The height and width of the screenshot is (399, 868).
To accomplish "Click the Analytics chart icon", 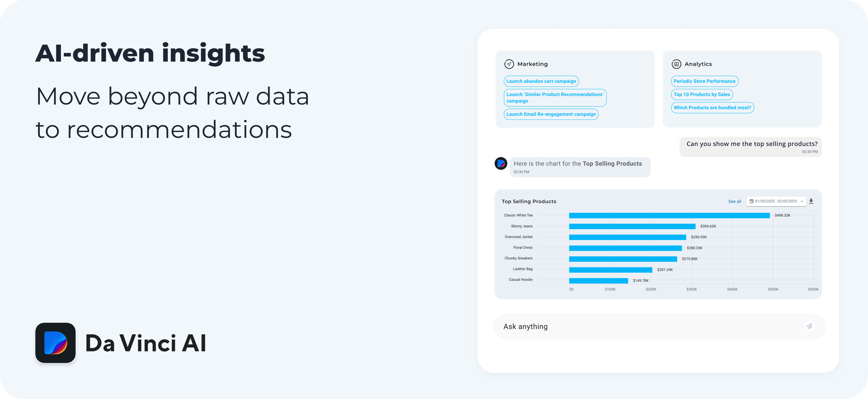I will click(676, 64).
